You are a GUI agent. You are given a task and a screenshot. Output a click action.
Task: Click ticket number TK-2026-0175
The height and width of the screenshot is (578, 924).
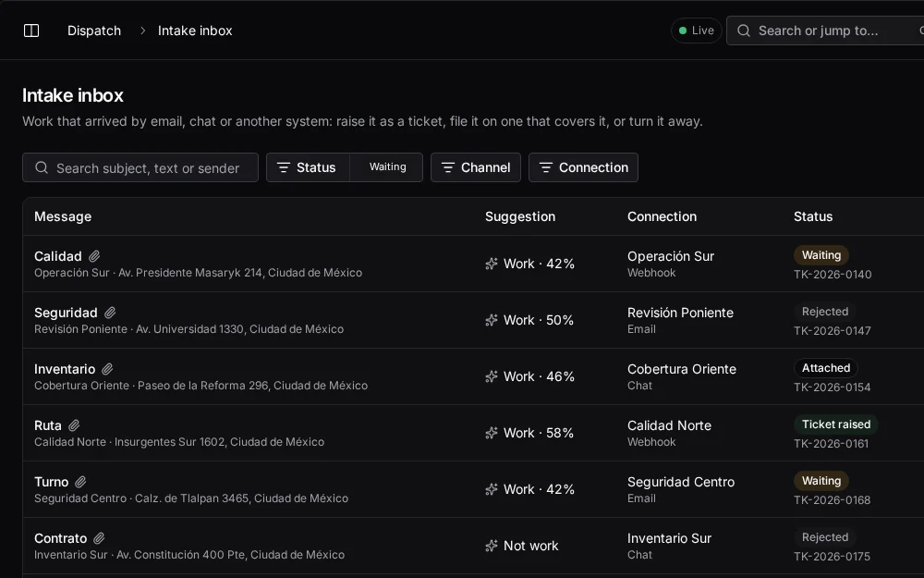point(833,557)
